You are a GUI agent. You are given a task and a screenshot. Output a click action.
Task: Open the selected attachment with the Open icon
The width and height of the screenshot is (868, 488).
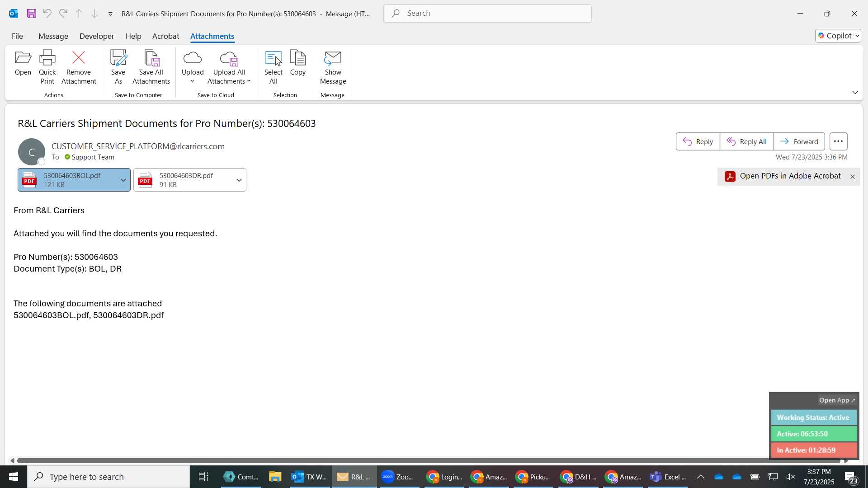[x=23, y=63]
